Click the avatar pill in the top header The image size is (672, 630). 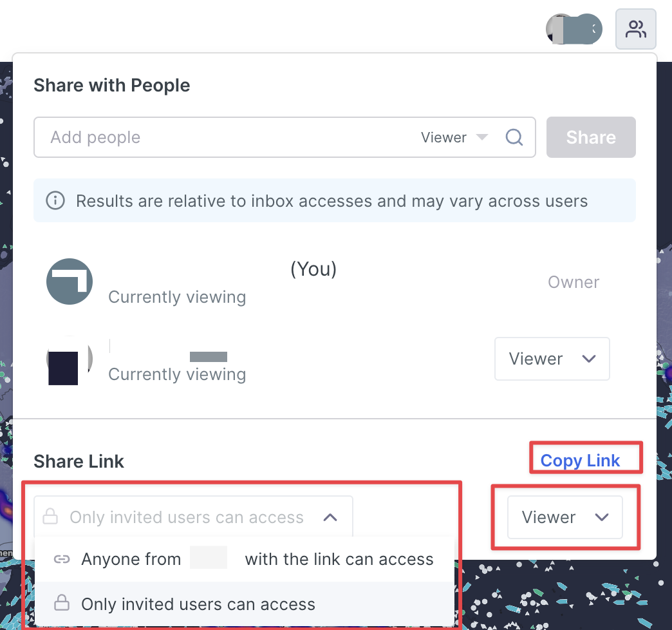pos(574,29)
